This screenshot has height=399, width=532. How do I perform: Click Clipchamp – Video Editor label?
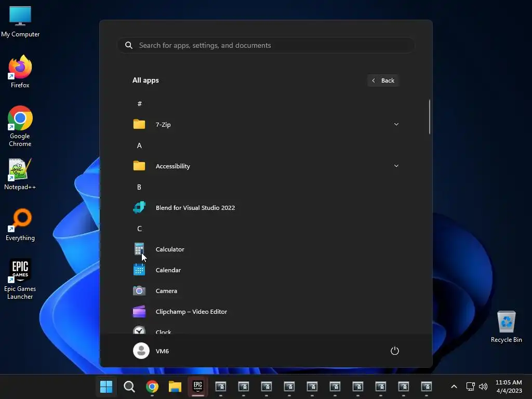coord(191,312)
